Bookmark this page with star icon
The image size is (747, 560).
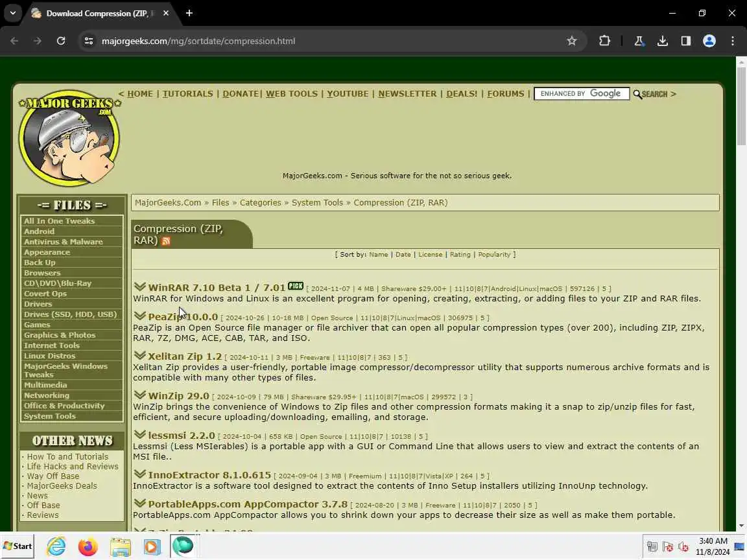pos(572,41)
